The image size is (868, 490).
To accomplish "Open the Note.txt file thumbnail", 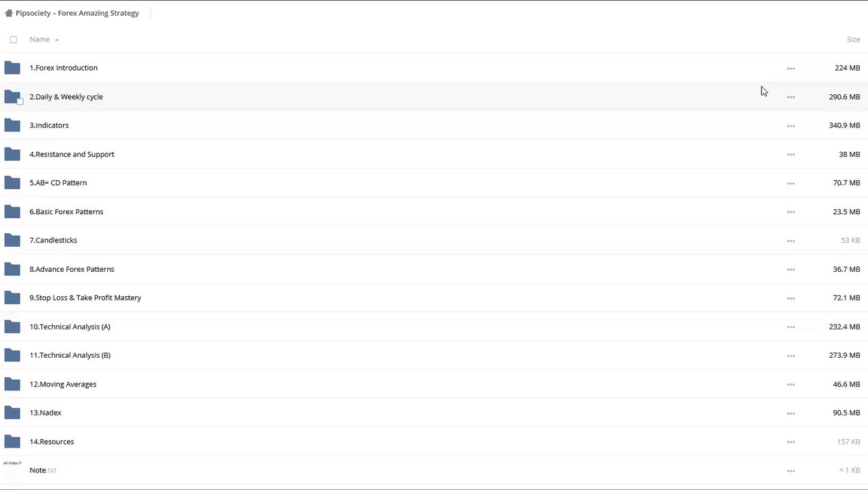I will 12,470.
